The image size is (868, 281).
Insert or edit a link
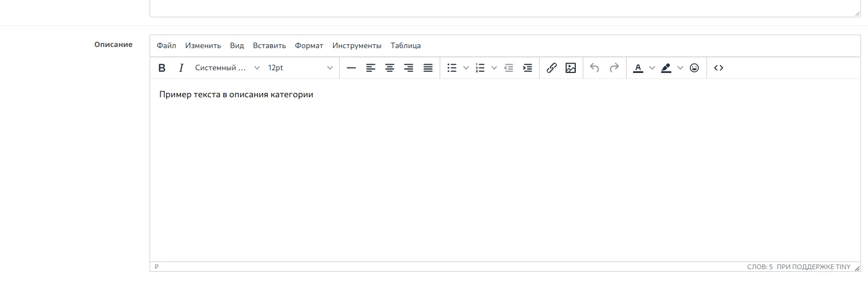551,68
